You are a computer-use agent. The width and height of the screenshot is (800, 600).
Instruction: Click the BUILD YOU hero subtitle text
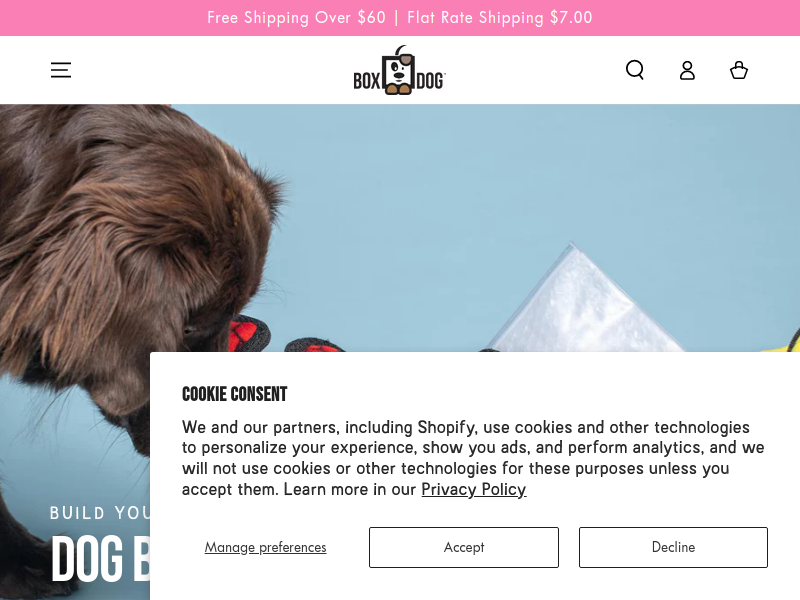click(x=99, y=513)
